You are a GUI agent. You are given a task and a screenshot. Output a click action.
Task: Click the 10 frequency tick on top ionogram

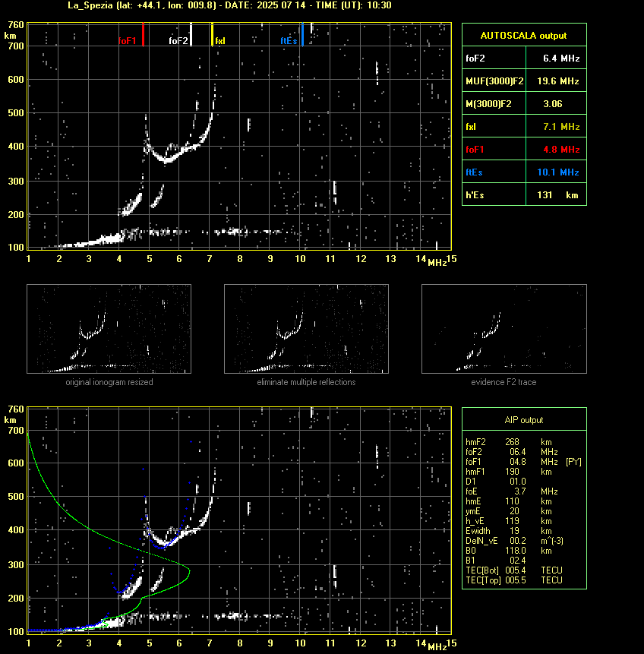click(300, 259)
